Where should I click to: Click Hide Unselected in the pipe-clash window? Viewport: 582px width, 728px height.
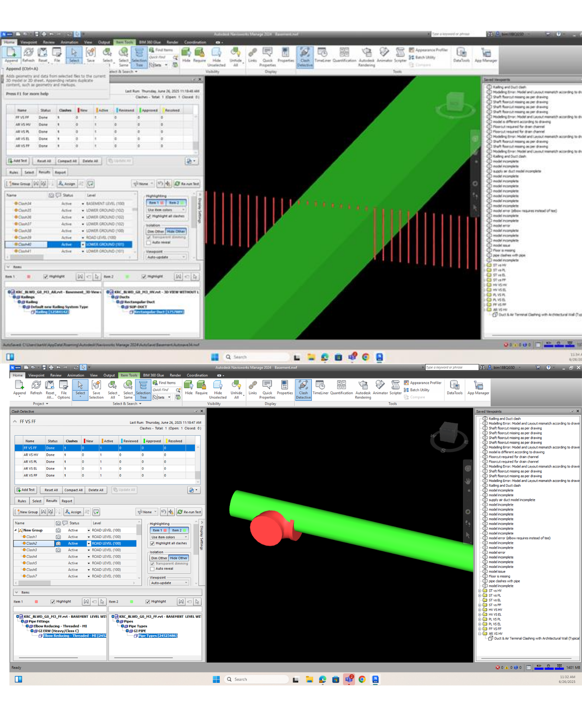[218, 389]
